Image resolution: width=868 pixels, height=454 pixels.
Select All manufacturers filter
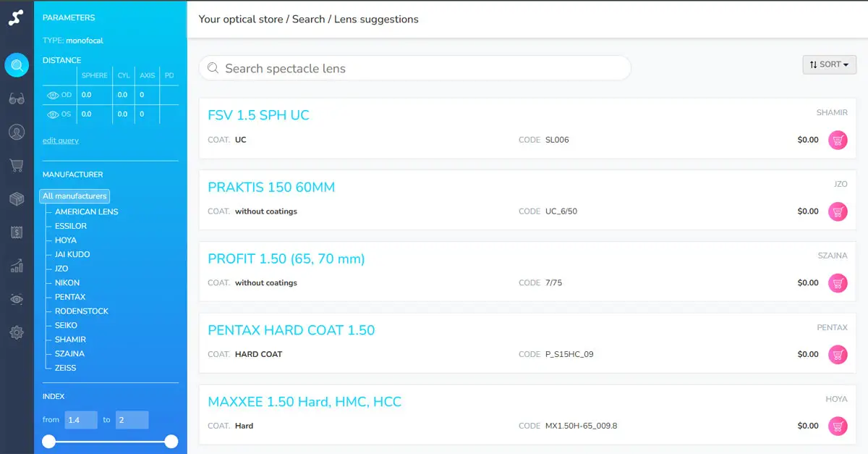(75, 196)
